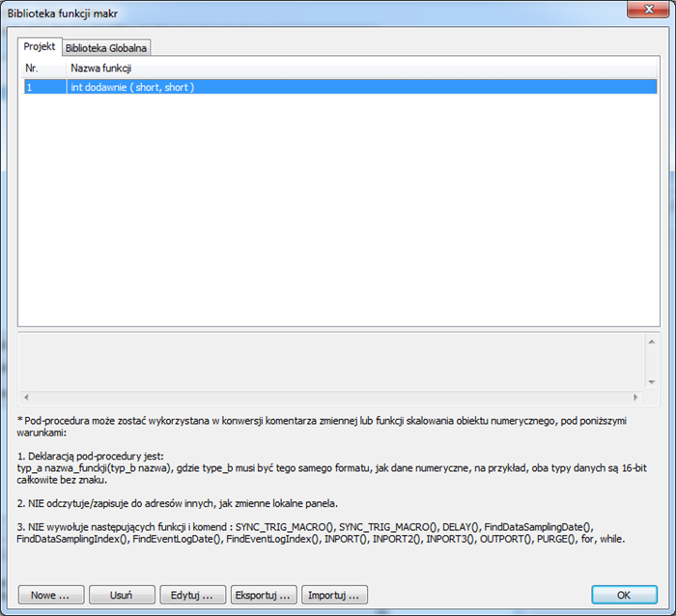The width and height of the screenshot is (676, 616).
Task: Close the Biblioteka funkcji makr dialog
Action: click(x=648, y=9)
